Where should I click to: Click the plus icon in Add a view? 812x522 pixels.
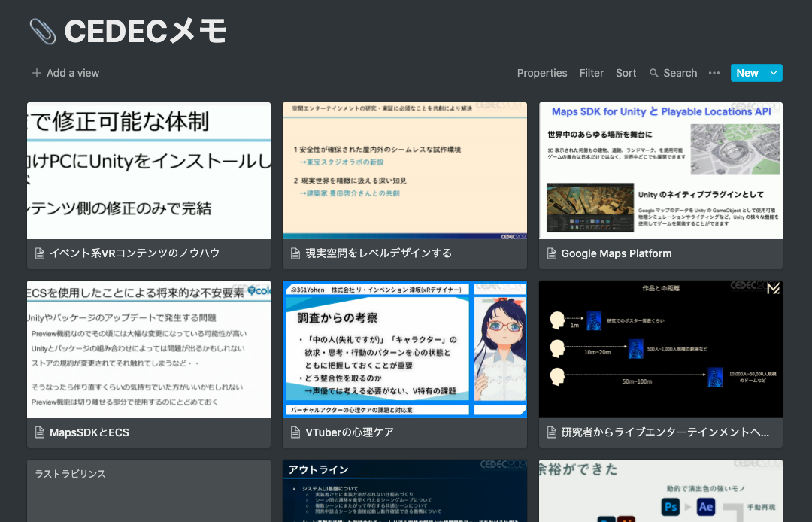(36, 73)
